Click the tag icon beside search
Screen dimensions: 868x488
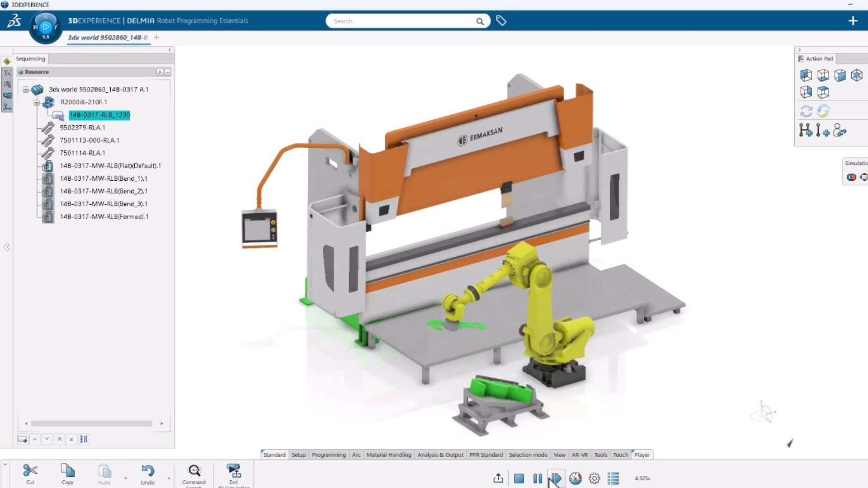501,21
